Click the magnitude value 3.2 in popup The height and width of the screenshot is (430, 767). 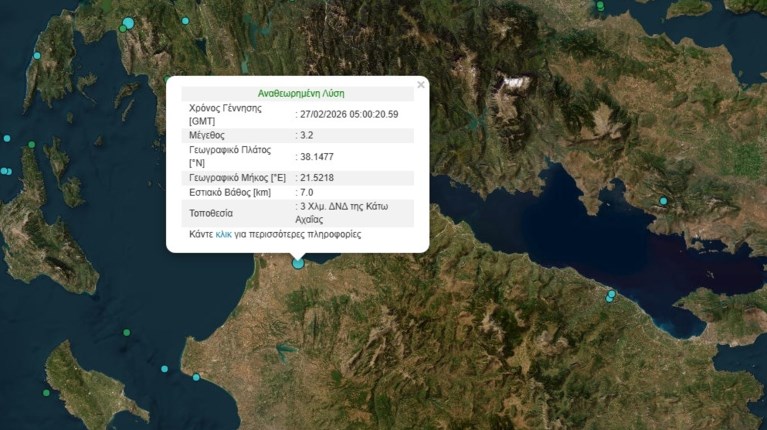click(306, 133)
